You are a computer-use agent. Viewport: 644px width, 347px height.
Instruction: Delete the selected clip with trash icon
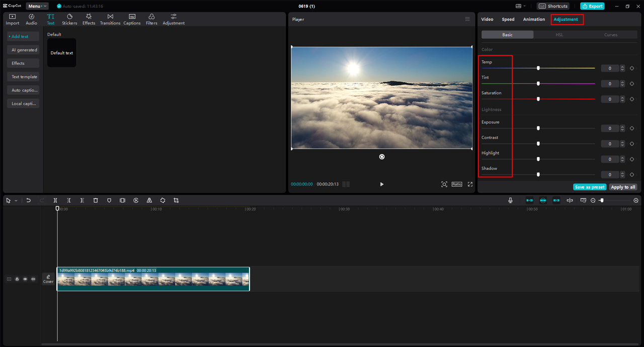click(96, 200)
